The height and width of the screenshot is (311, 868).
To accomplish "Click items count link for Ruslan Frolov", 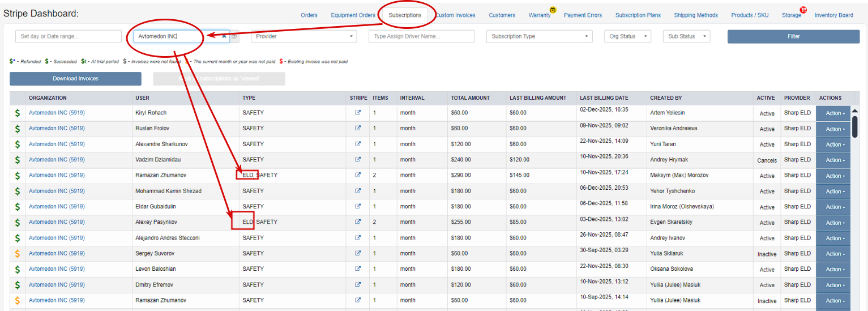I will pos(374,128).
